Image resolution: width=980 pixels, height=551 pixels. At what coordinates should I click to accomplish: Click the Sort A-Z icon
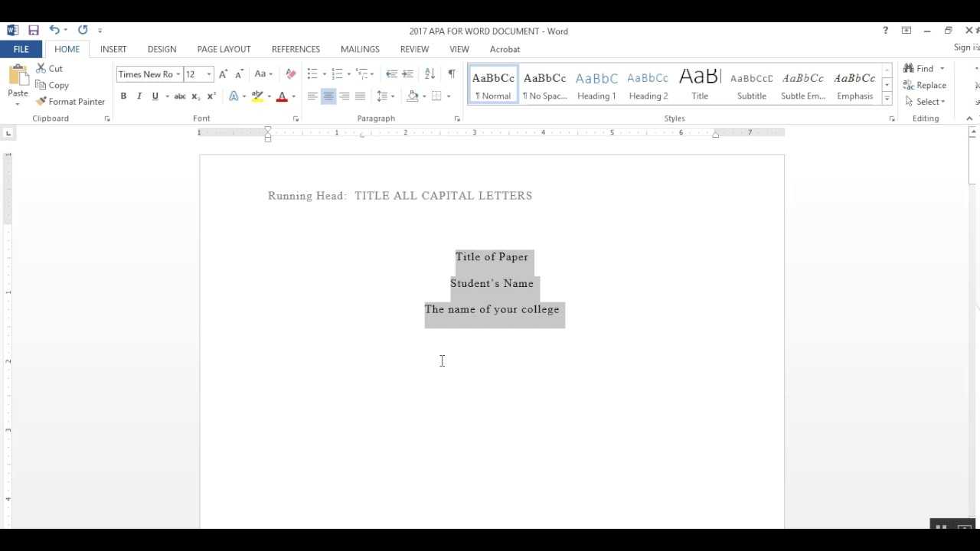tap(430, 74)
